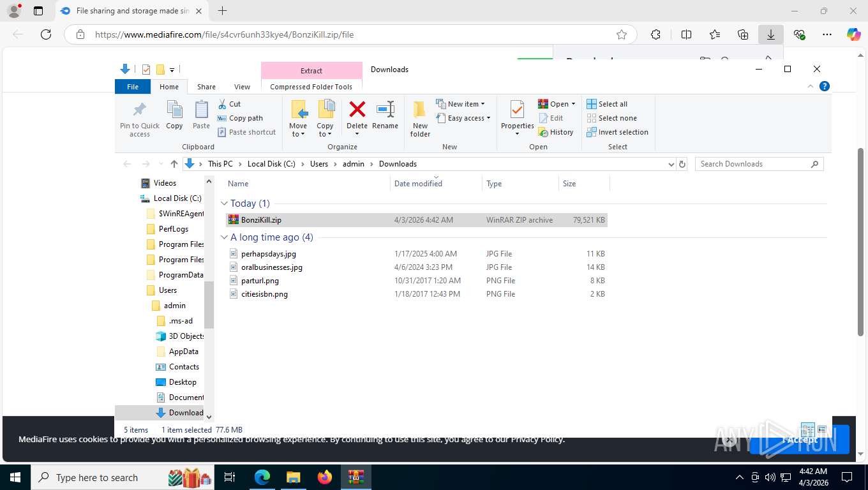Open the Edge Downloads toolbar icon
The width and height of the screenshot is (868, 490).
(x=771, y=34)
